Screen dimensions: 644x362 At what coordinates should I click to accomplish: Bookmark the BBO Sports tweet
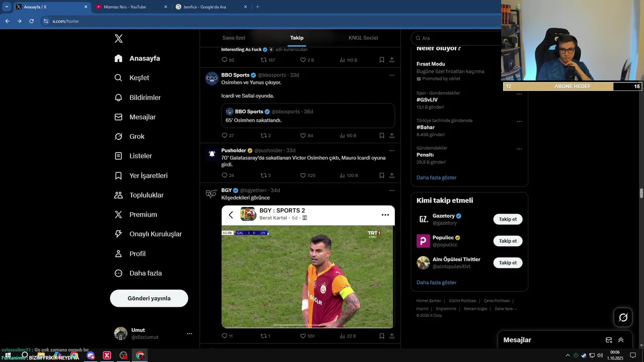(382, 135)
